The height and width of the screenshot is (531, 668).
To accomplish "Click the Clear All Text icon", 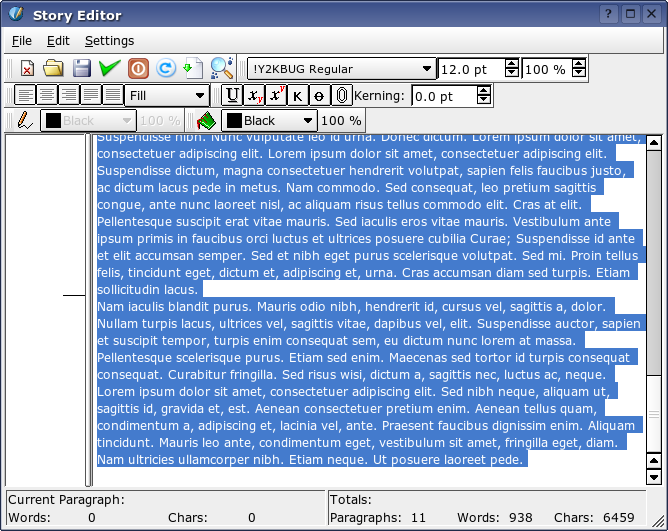I will [x=27, y=69].
